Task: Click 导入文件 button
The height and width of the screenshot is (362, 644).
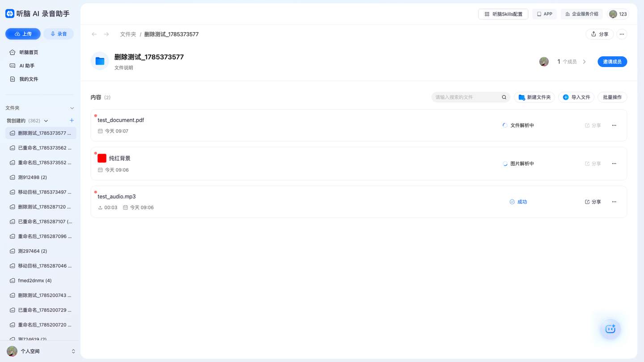Action: coord(576,97)
